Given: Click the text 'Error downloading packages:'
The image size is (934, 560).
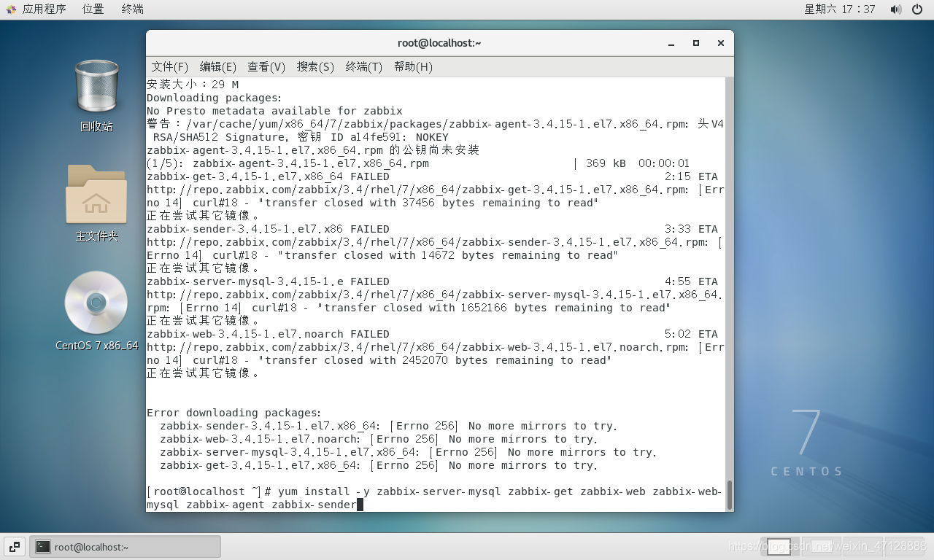Looking at the screenshot, I should pos(234,413).
